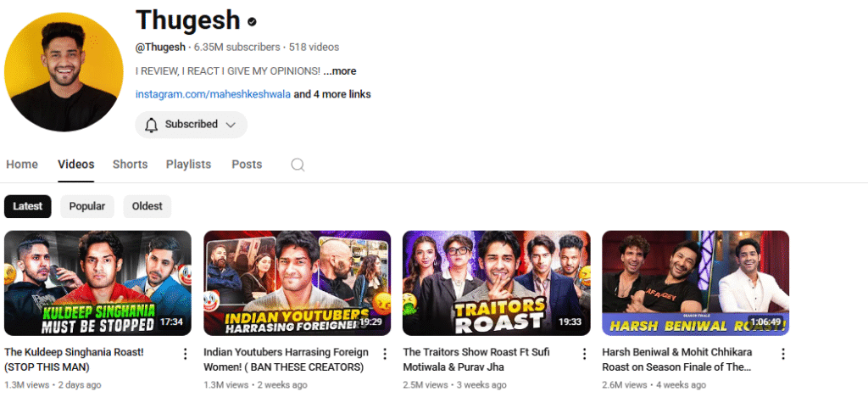Click the Thugesh channel profile picture
The image size is (868, 403).
pyautogui.click(x=64, y=72)
